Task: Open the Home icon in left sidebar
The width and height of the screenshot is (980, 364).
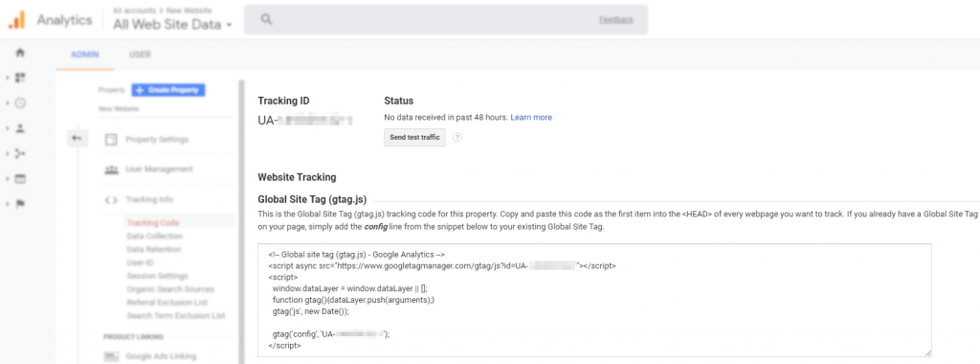Action: click(x=20, y=53)
